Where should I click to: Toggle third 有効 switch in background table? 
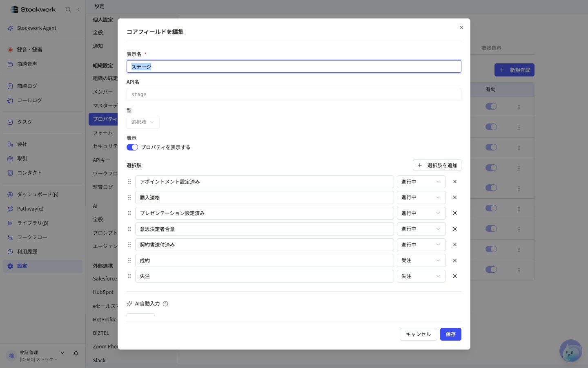click(491, 147)
